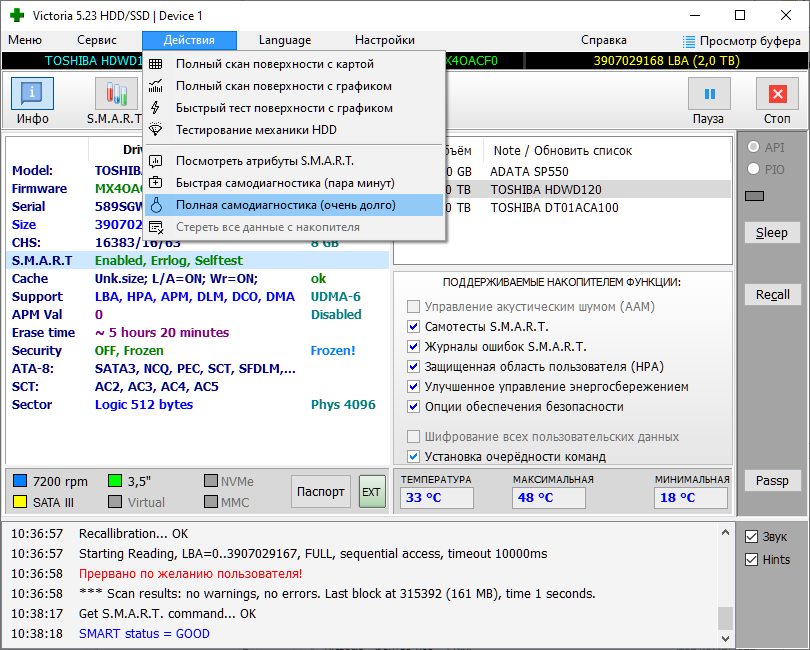Click the small gray indicator under PIO
Image resolution: width=810 pixels, height=650 pixels.
click(756, 196)
